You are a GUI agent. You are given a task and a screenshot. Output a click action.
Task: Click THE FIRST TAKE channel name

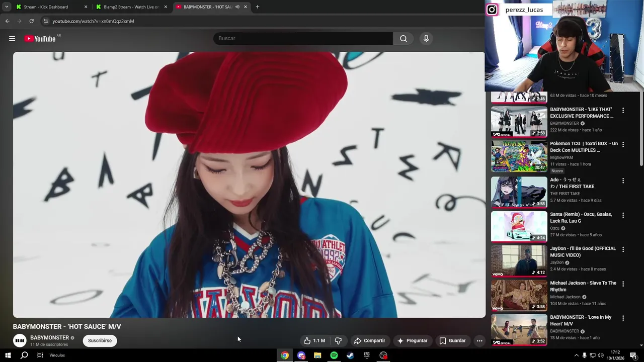pyautogui.click(x=565, y=194)
